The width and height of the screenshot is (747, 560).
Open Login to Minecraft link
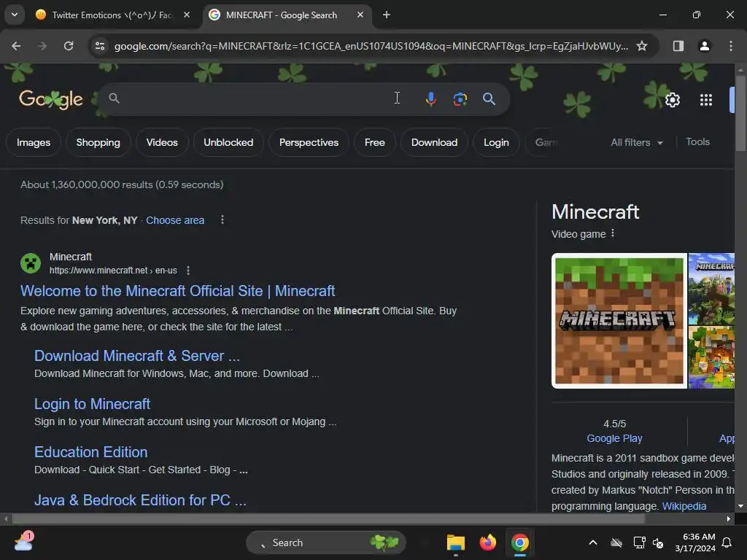(x=92, y=404)
